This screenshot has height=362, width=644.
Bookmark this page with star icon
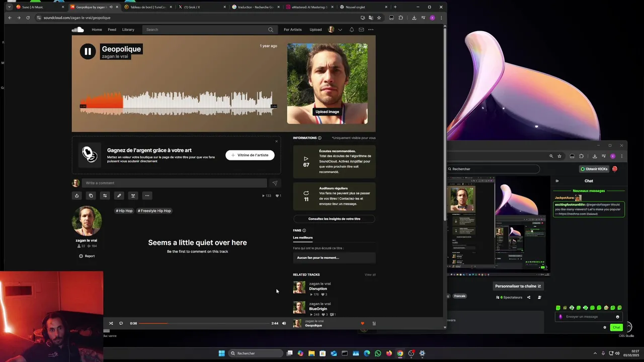click(x=379, y=18)
